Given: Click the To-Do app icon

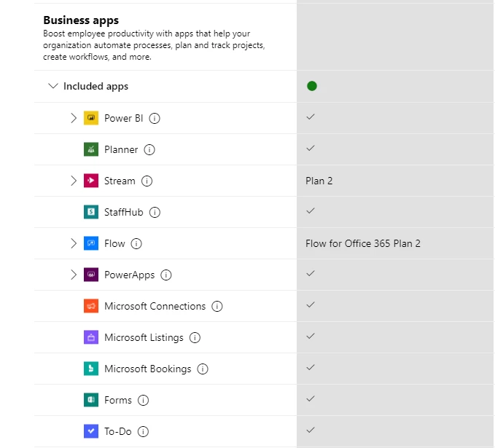Looking at the screenshot, I should (91, 431).
